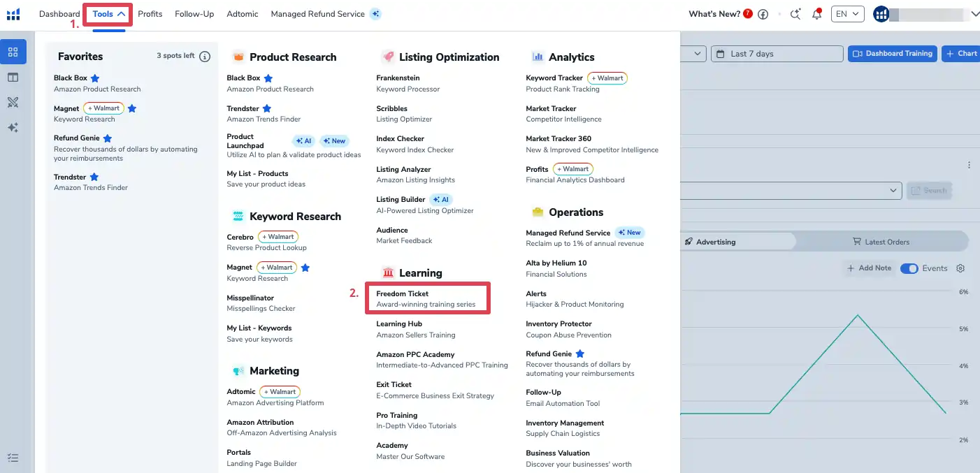Click the Favorites info icon

[x=205, y=57]
